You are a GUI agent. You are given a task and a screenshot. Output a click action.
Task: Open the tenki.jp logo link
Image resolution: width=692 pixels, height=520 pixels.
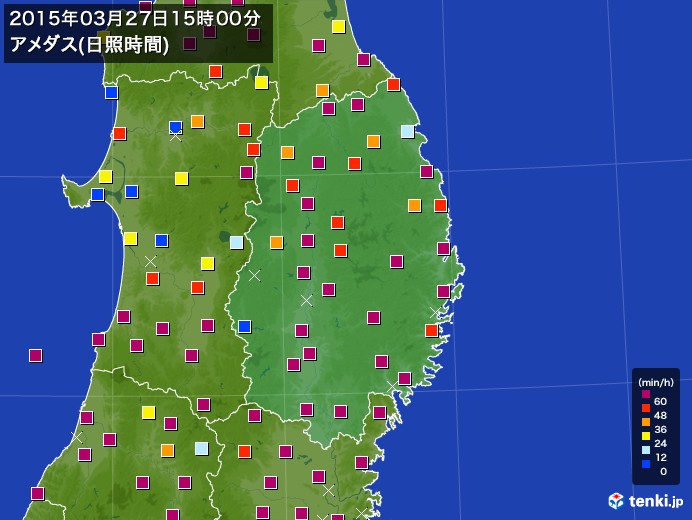[x=646, y=501]
